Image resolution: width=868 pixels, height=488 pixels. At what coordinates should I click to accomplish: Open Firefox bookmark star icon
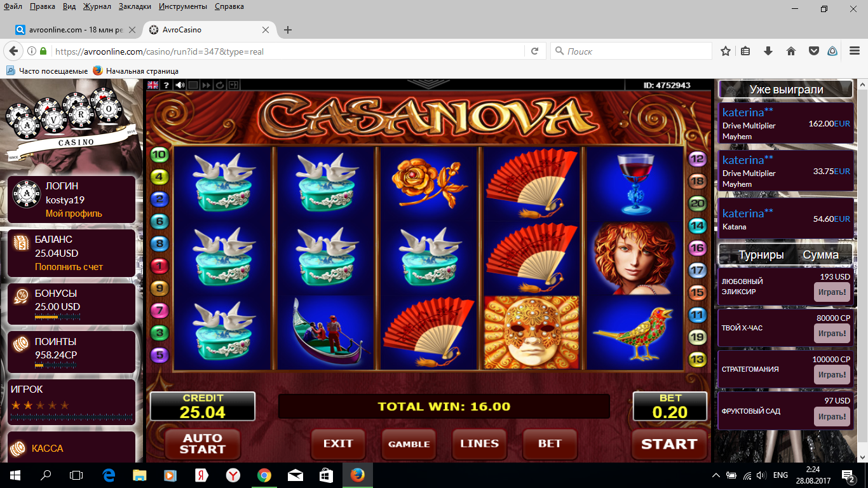pos(726,51)
